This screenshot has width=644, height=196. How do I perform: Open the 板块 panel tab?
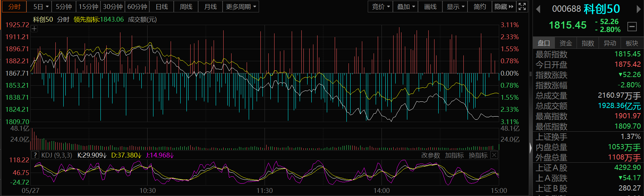(x=632, y=43)
